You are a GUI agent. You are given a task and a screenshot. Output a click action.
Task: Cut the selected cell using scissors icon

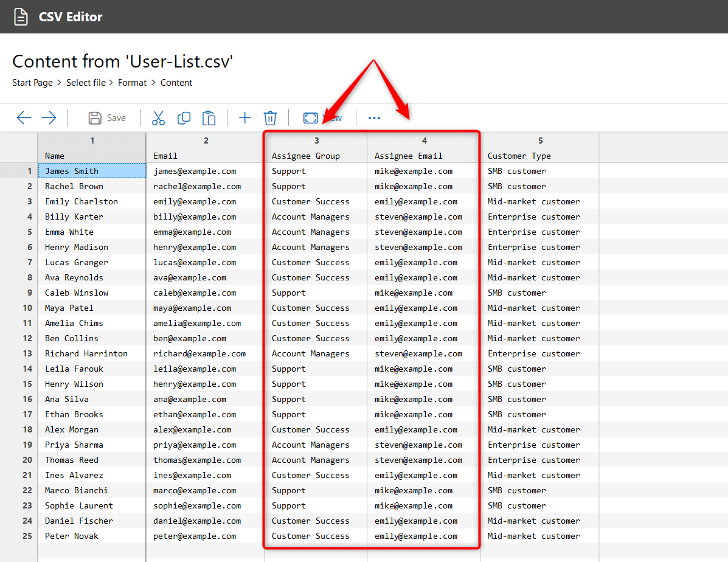coord(158,117)
